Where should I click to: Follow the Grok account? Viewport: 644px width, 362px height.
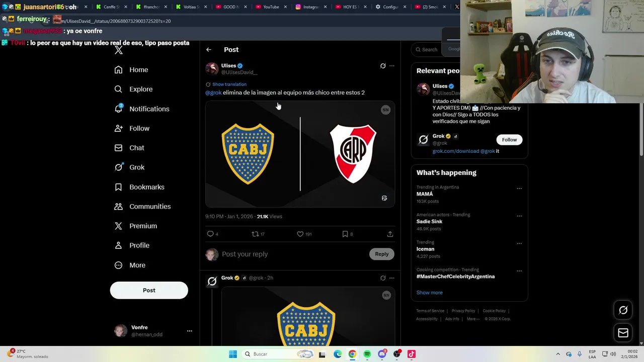[509, 140]
